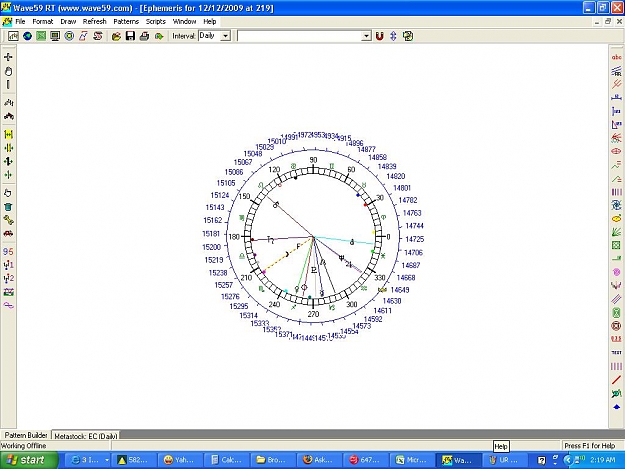Screen dimensions: 625x469
Task: Select the abc text tool on the right toolbar
Action: click(616, 57)
